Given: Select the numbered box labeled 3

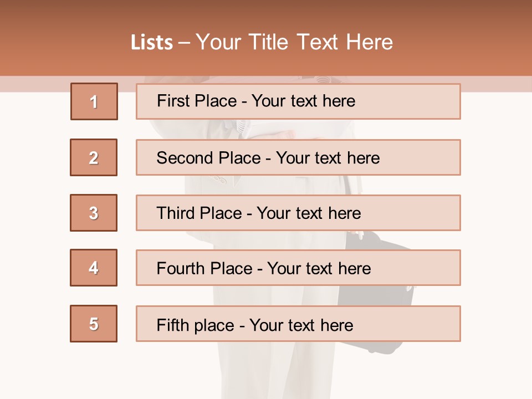Looking at the screenshot, I should [x=94, y=213].
